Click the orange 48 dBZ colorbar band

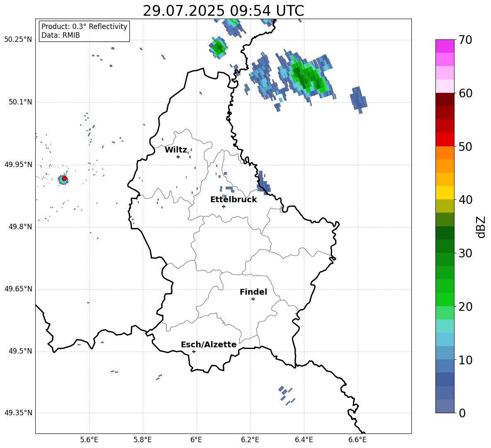445,153
